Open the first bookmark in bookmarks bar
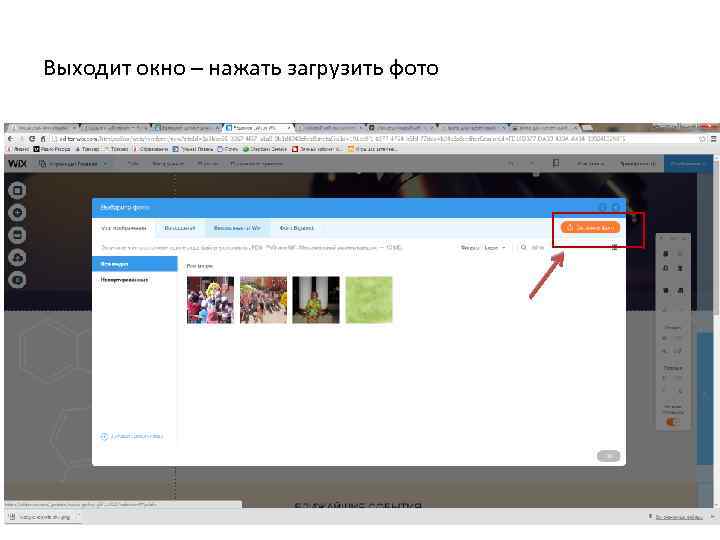Viewport: 720px width, 540px height. click(18, 149)
